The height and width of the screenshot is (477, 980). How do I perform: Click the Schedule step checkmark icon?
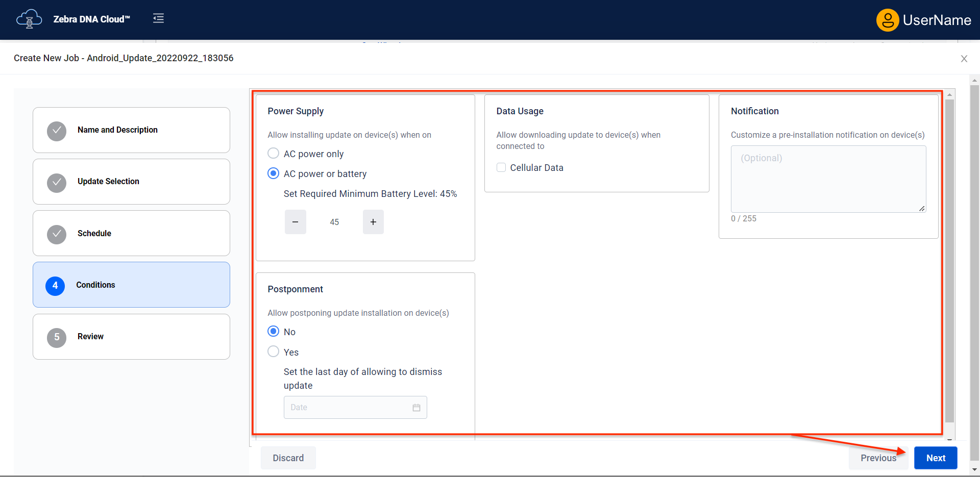57,234
